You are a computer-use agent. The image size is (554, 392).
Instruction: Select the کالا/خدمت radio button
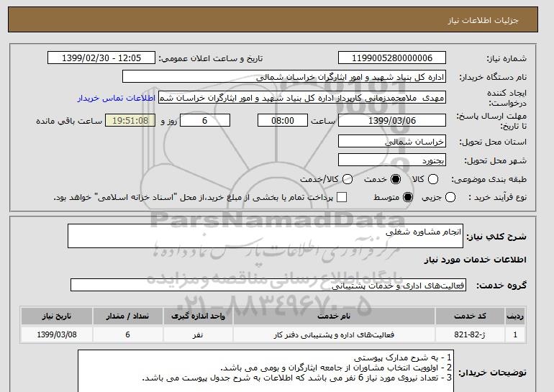coord(348,179)
